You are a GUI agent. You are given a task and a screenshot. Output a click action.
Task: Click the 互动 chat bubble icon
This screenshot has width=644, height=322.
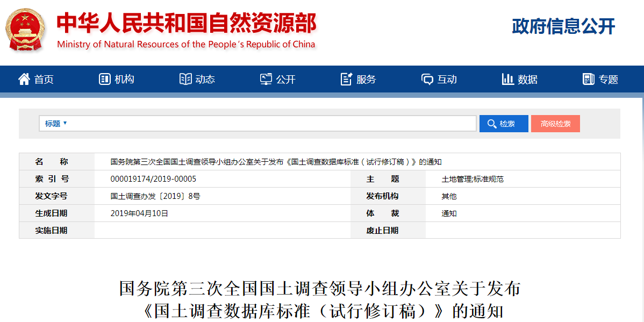(427, 80)
